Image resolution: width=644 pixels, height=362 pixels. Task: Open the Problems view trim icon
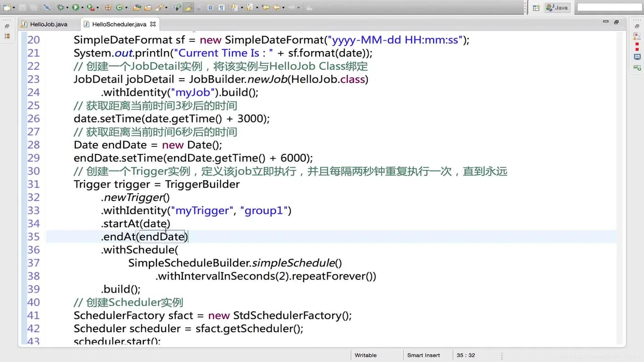coord(637,36)
